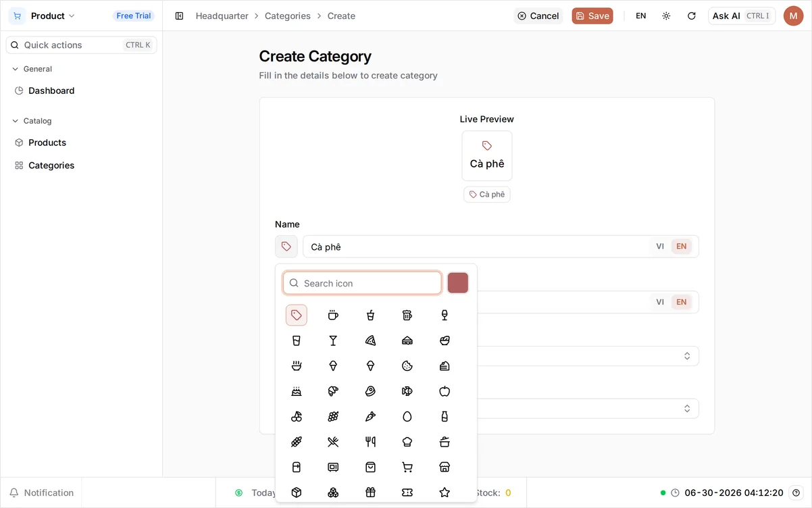
Task: Open the Ask AI assistant
Action: pos(742,16)
